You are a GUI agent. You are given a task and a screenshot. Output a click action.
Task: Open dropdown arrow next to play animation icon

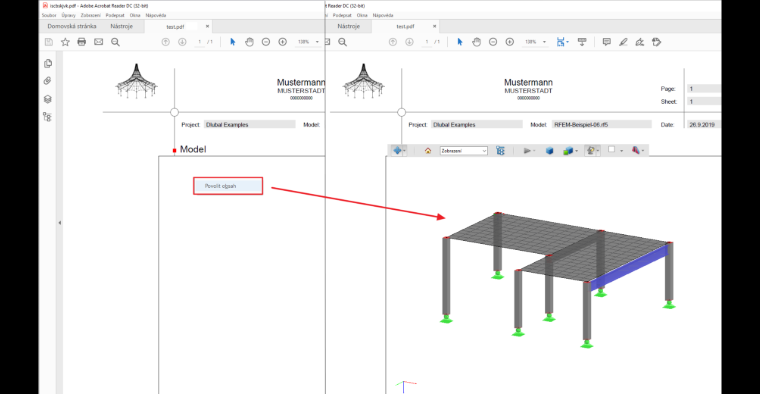pos(534,151)
